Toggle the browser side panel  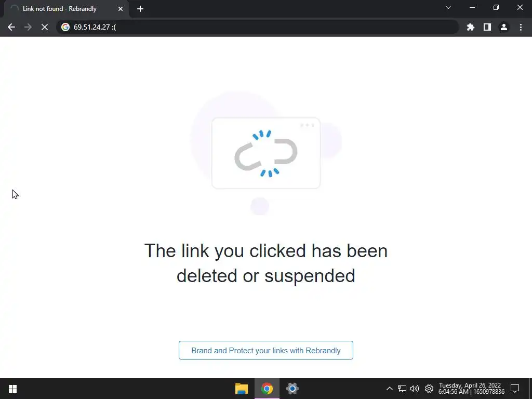(x=487, y=27)
